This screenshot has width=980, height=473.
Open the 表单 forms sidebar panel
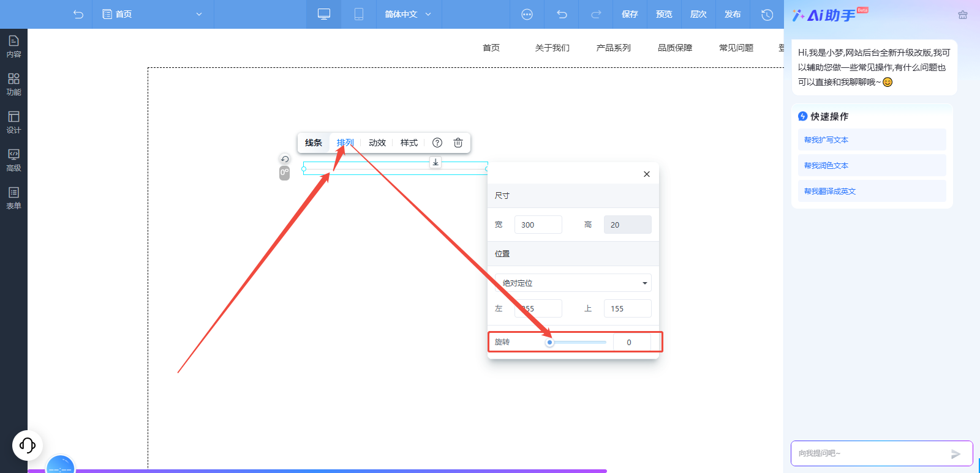click(13, 198)
